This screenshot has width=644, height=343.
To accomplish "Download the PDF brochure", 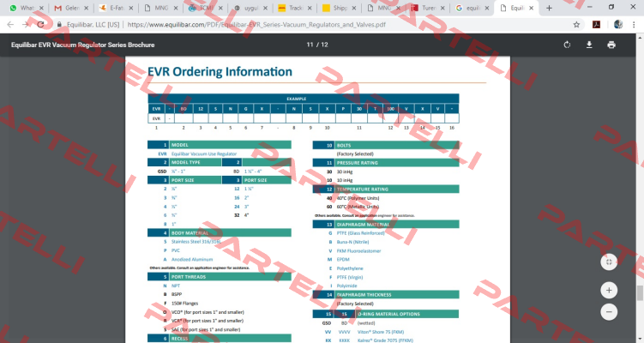I will [589, 45].
